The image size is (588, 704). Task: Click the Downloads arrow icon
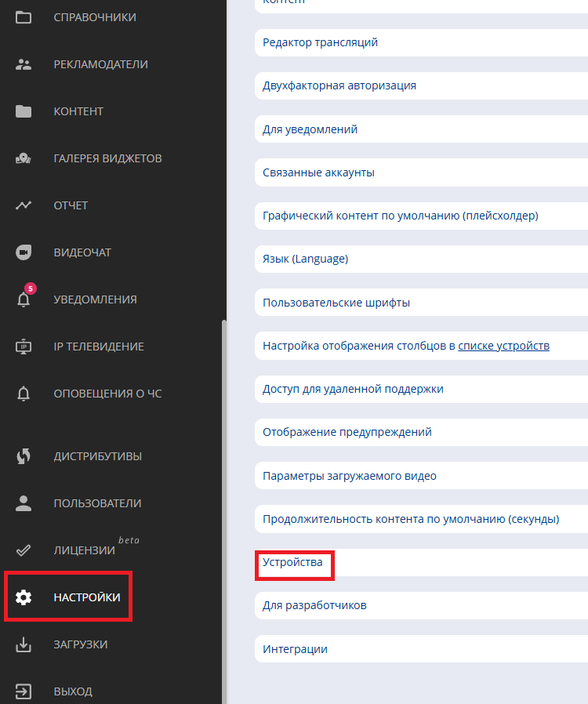point(24,644)
